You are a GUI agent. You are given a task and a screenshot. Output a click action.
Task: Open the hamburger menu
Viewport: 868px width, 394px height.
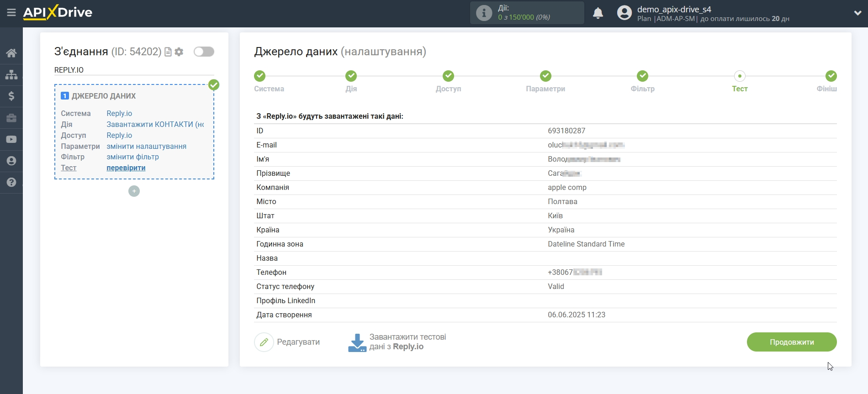[x=11, y=13]
